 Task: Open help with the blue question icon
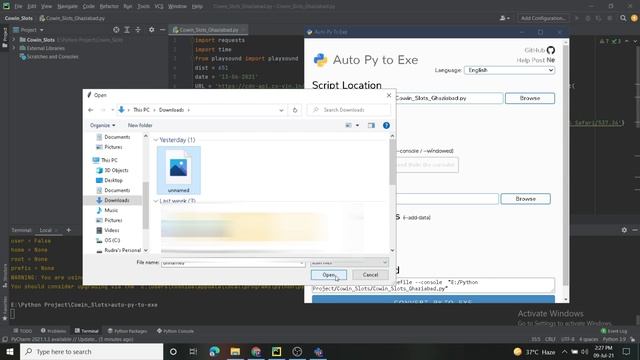click(386, 125)
